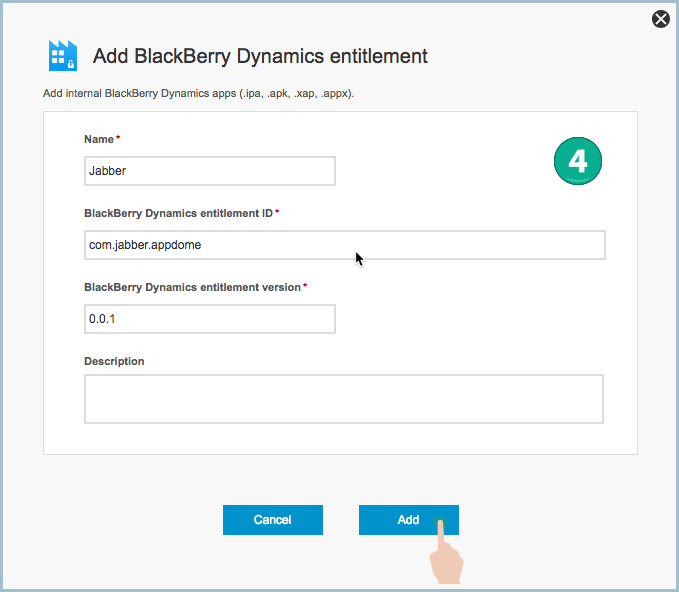Click the green step 4 badge

coord(578,161)
